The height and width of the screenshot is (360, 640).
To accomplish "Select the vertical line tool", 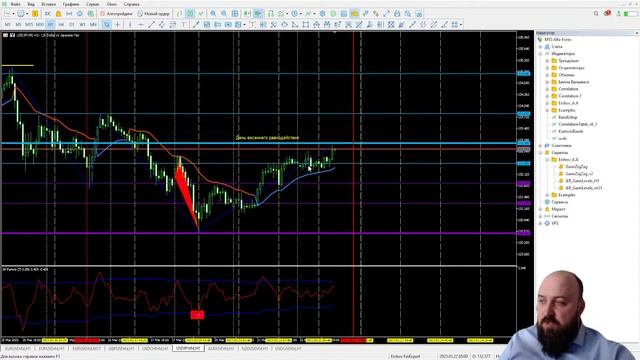I will [x=130, y=24].
